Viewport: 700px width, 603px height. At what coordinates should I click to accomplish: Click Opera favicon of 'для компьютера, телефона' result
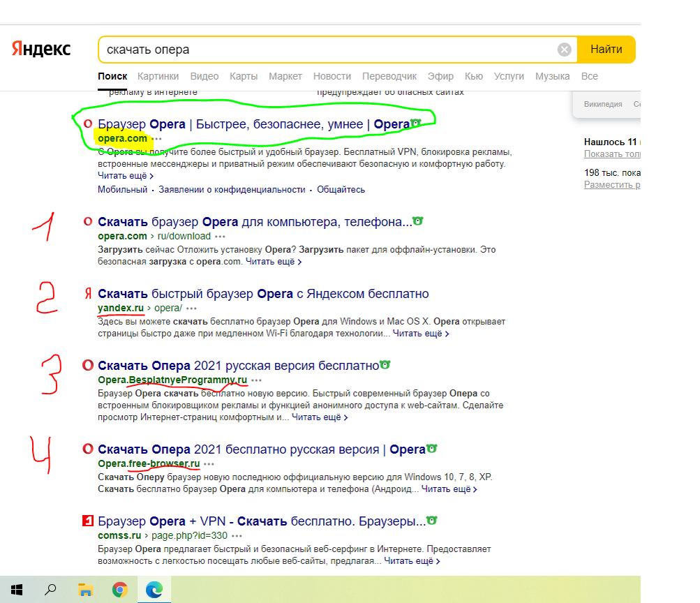pos(88,221)
